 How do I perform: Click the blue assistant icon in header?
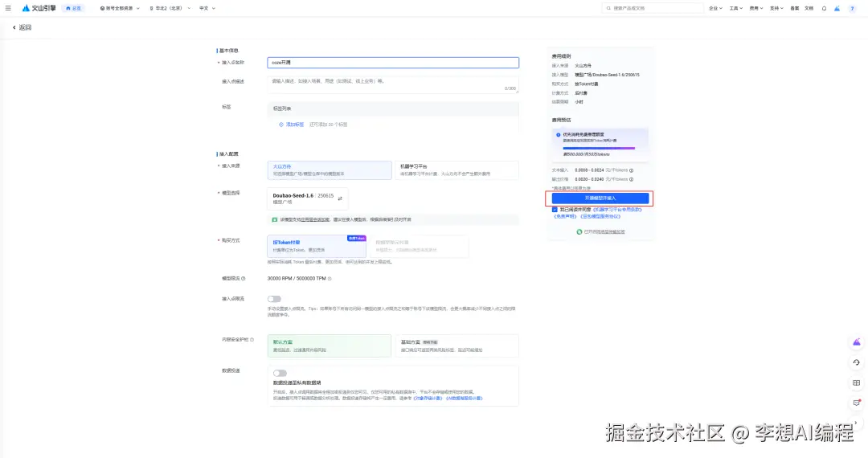tap(837, 8)
